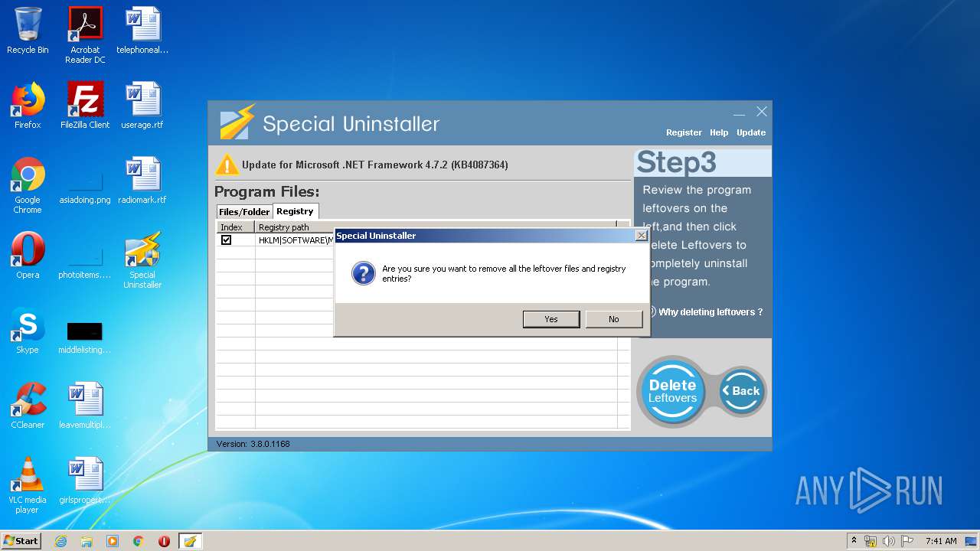Select the Special Uninstaller desktop shortcut
Screen dimensions: 980x551
(142, 260)
